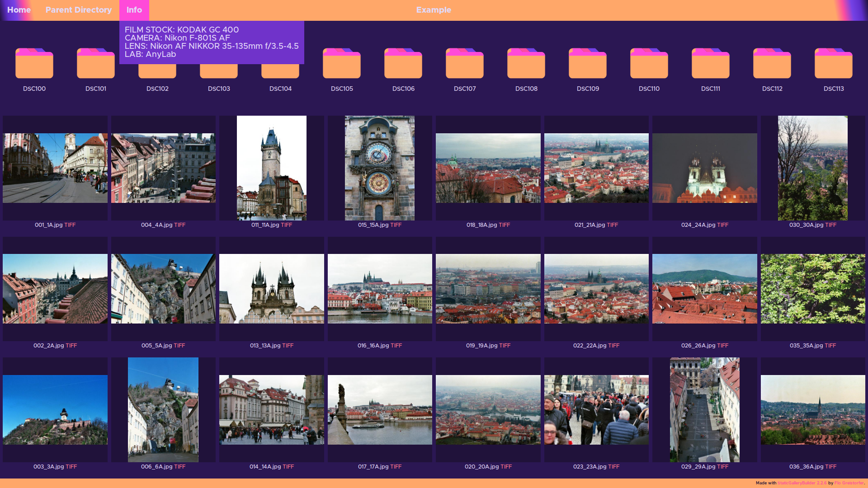Toggle the Info menu panel
The image size is (868, 488).
(x=134, y=10)
